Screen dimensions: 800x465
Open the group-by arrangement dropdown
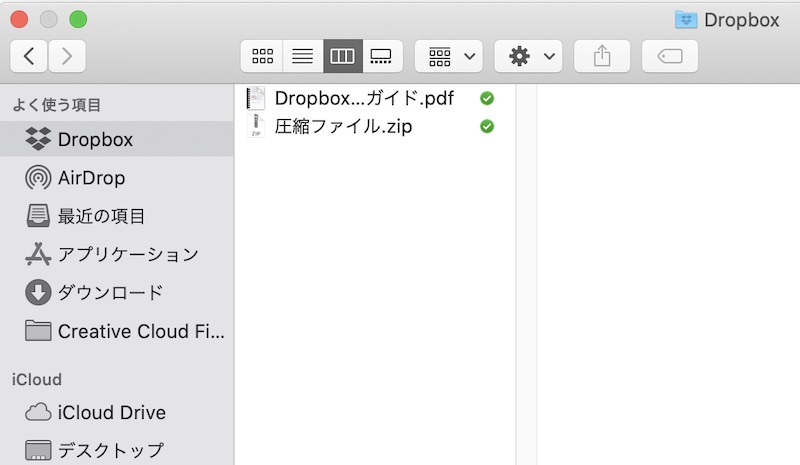(449, 56)
